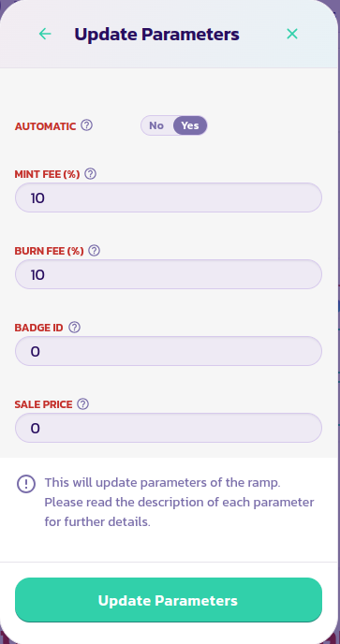This screenshot has width=340, height=644.
Task: Open the help icon next to AUTOMATIC
Action: coord(86,125)
